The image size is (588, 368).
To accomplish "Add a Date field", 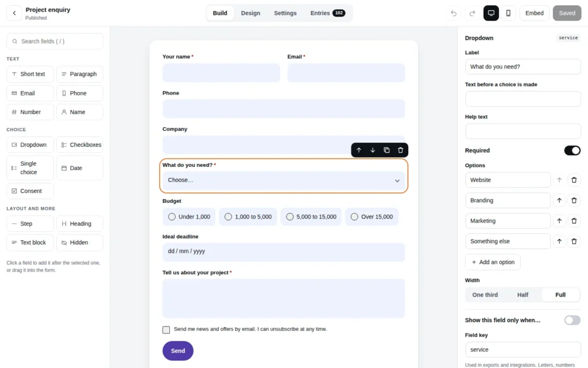I will pos(80,168).
